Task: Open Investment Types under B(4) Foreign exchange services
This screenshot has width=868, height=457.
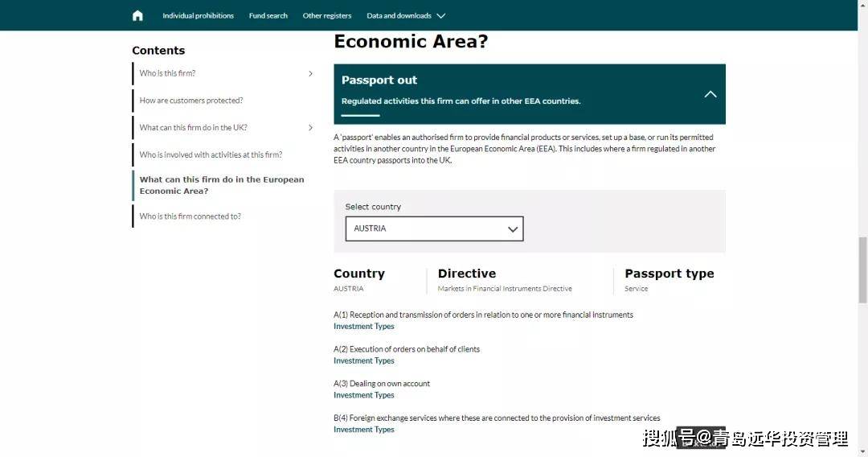Action: [x=364, y=430]
